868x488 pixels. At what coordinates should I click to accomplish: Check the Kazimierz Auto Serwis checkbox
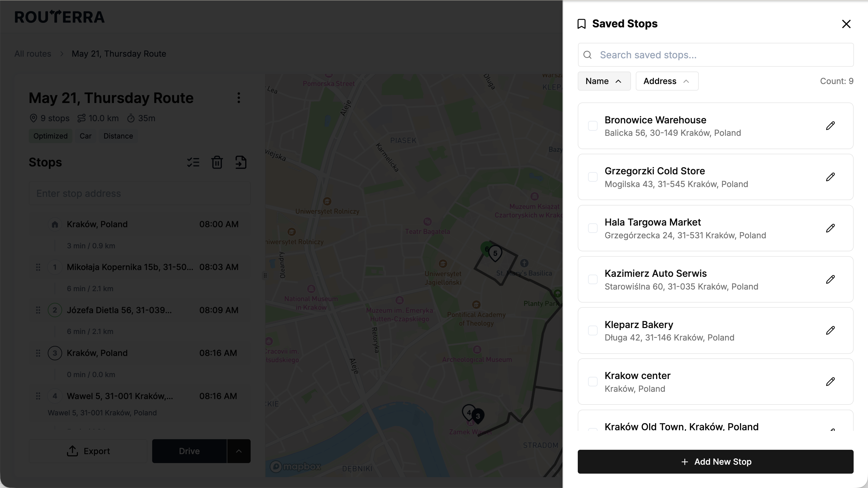[593, 280]
